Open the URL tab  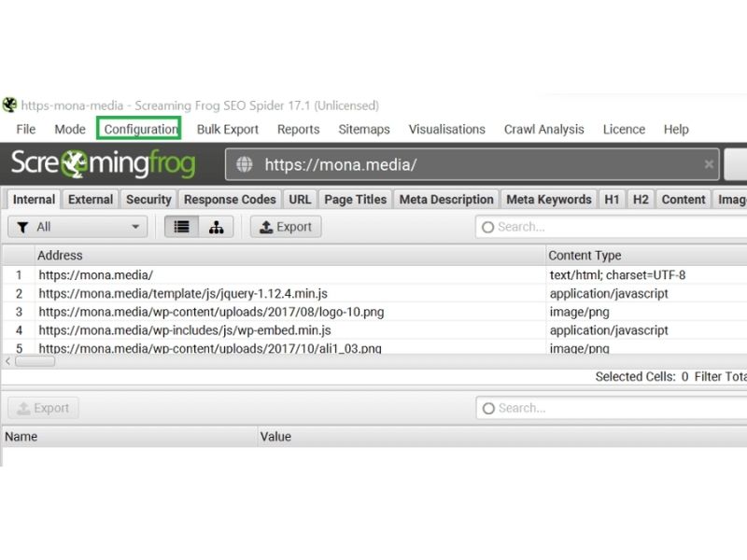click(x=300, y=199)
